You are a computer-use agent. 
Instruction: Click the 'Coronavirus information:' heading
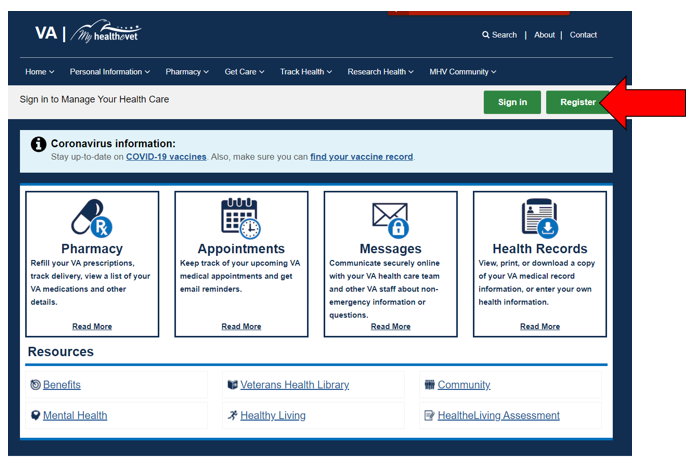click(113, 143)
